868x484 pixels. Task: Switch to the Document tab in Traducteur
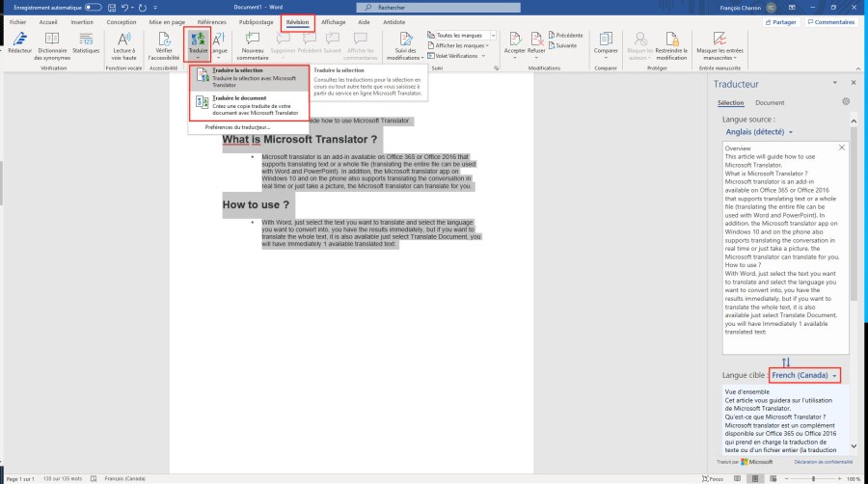click(x=769, y=102)
